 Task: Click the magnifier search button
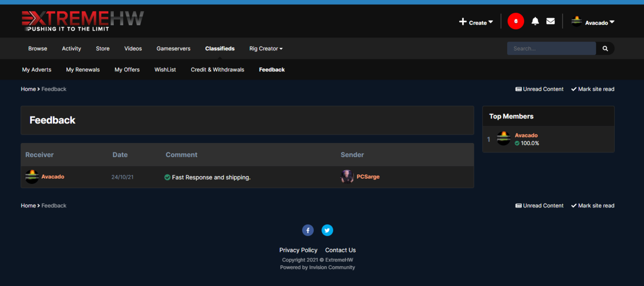[x=605, y=48]
